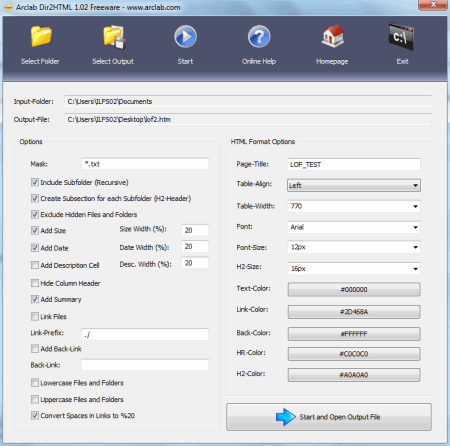Click the app icon in title bar

(7, 7)
